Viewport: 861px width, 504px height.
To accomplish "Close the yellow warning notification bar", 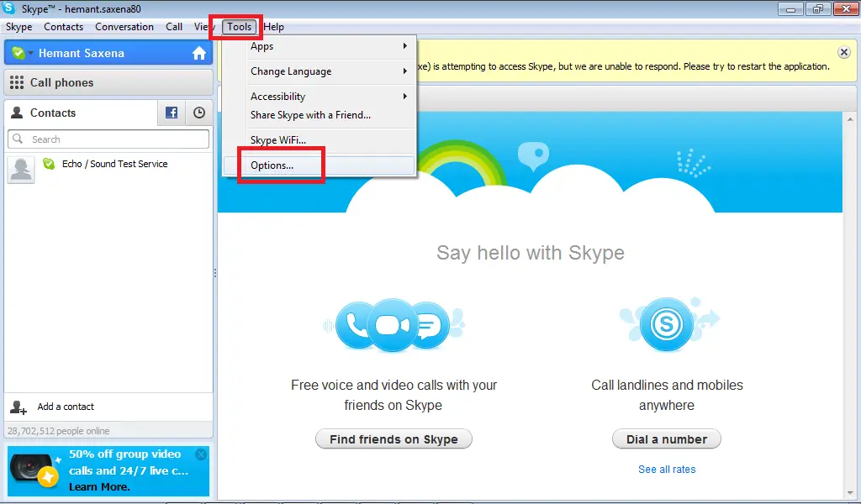I will point(844,52).
